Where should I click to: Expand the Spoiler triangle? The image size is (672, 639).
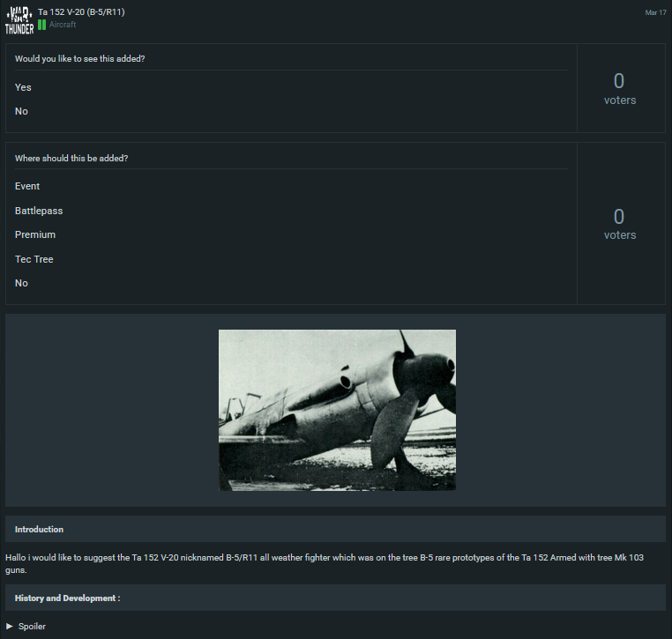[x=10, y=626]
